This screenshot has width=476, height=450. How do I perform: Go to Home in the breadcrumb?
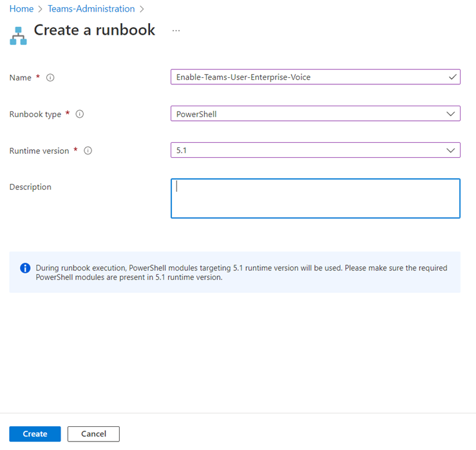pyautogui.click(x=21, y=9)
